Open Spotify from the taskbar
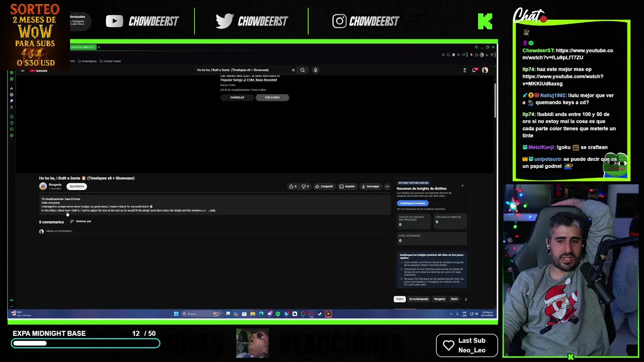644x362 pixels. coord(278,314)
